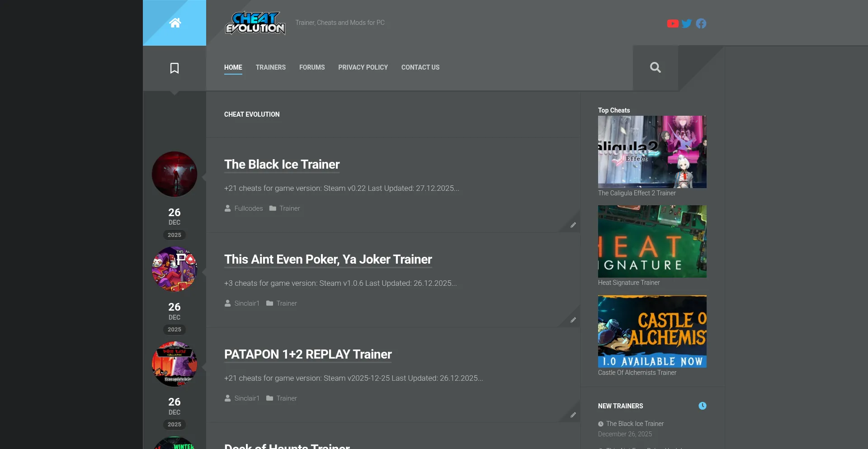Open the Twitter social icon
Viewport: 868px width, 449px height.
pos(687,24)
